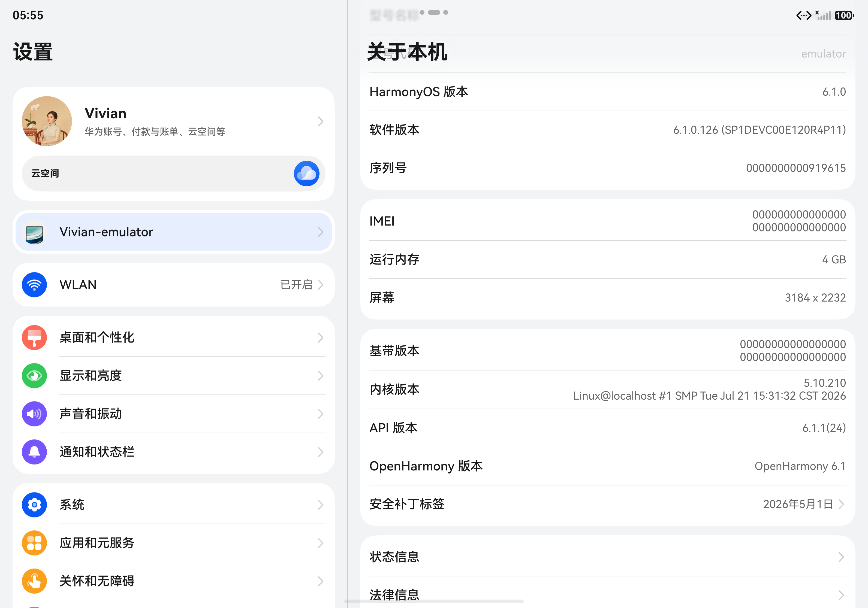This screenshot has width=868, height=608.
Task: Open the WLAN row chevron
Action: pyautogui.click(x=321, y=285)
